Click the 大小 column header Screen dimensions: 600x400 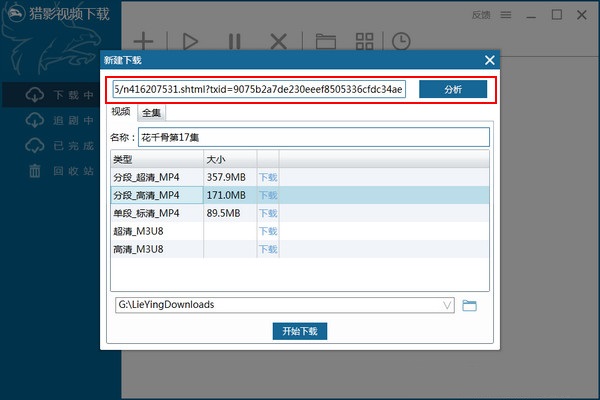point(230,159)
